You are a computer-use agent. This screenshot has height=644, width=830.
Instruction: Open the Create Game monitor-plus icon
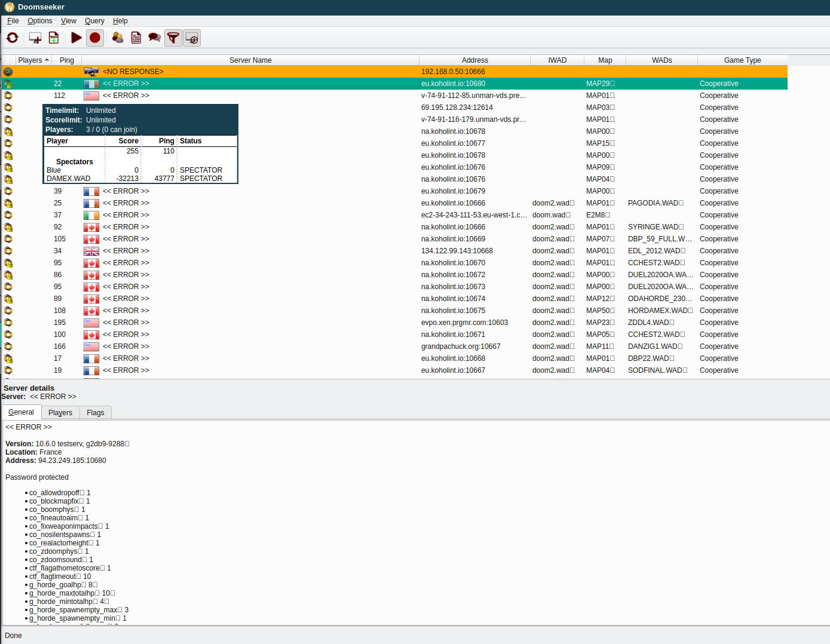35,38
